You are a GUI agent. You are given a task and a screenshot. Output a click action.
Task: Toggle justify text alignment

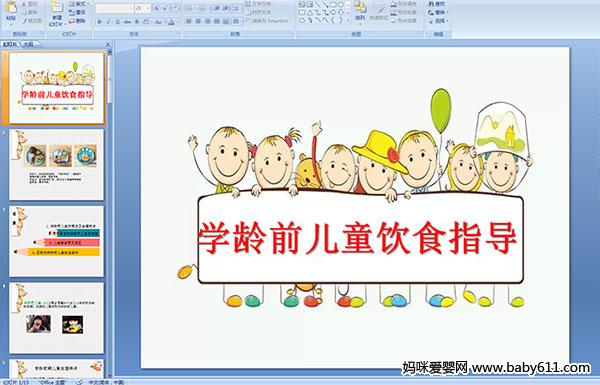coord(217,21)
